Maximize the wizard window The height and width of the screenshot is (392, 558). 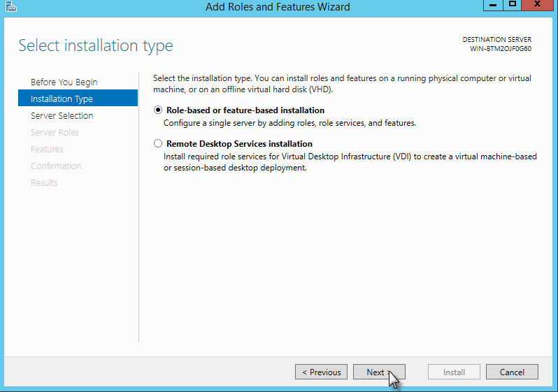512,6
